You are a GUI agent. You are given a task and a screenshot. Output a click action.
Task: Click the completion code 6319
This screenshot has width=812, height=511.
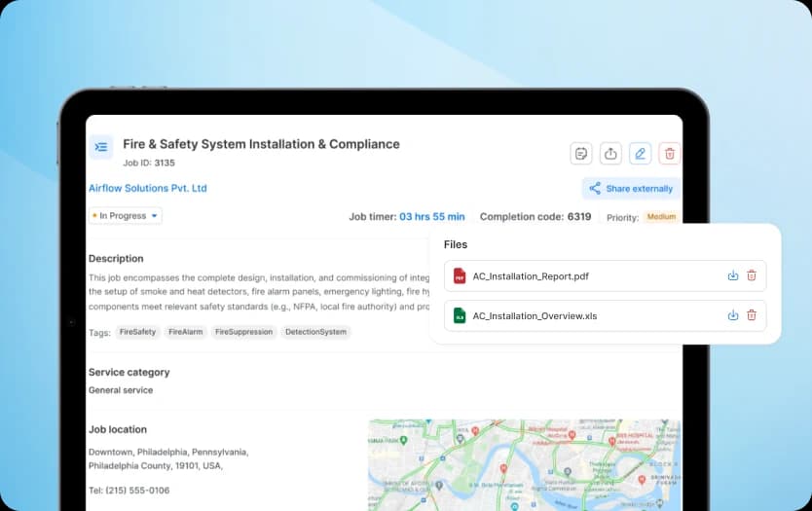pos(579,217)
